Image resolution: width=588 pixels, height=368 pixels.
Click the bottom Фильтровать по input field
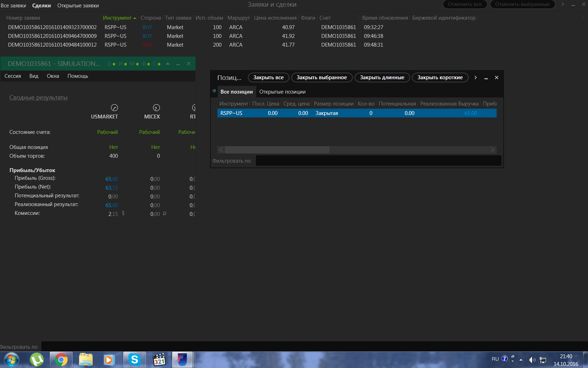(314, 347)
